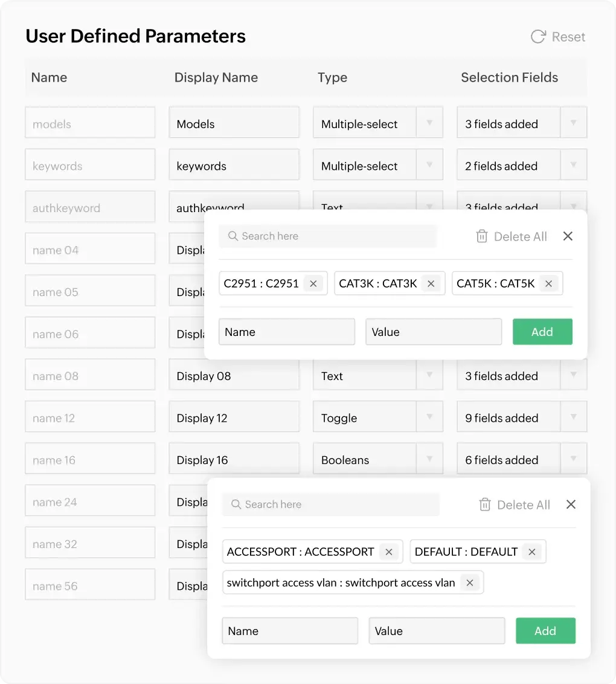Edit the keywords display name field
Viewport: 616px width, 684px height.
pos(234,164)
